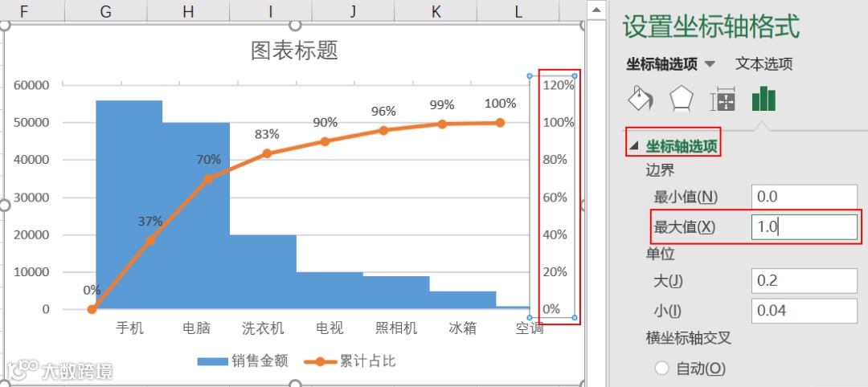Open the 坐标轴选项 dropdown arrow

(709, 64)
